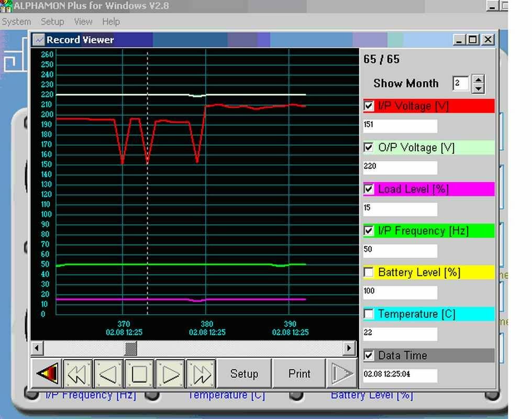Screen dimensions: 532x419
Task: Click the step forward triangle button
Action: pos(171,374)
